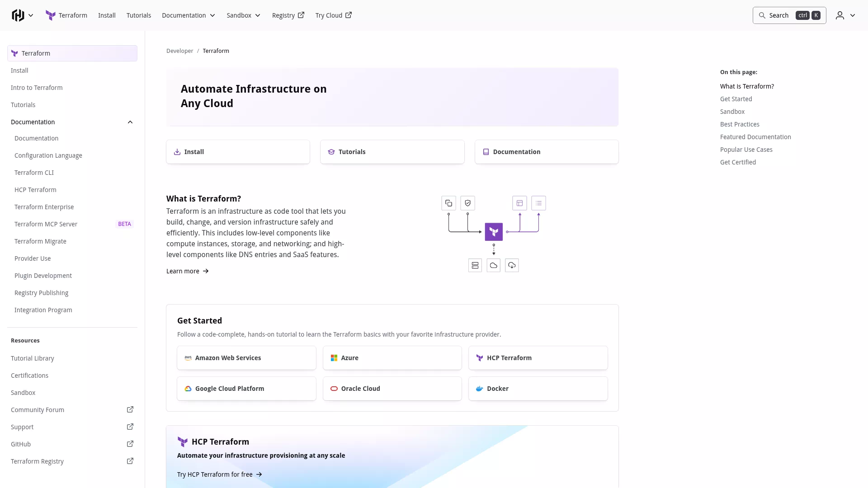Image resolution: width=868 pixels, height=488 pixels.
Task: Open Registry Publishing in sidebar
Action: [x=72, y=293]
